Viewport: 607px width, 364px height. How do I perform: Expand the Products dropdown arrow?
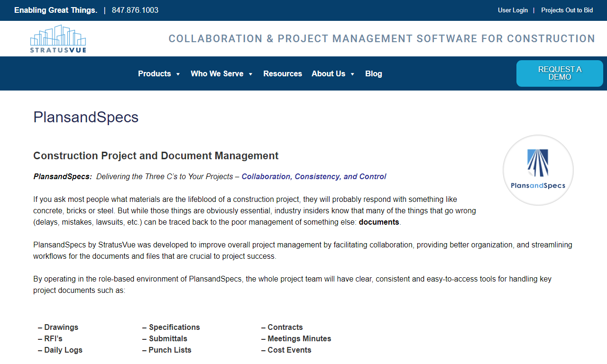pyautogui.click(x=178, y=74)
